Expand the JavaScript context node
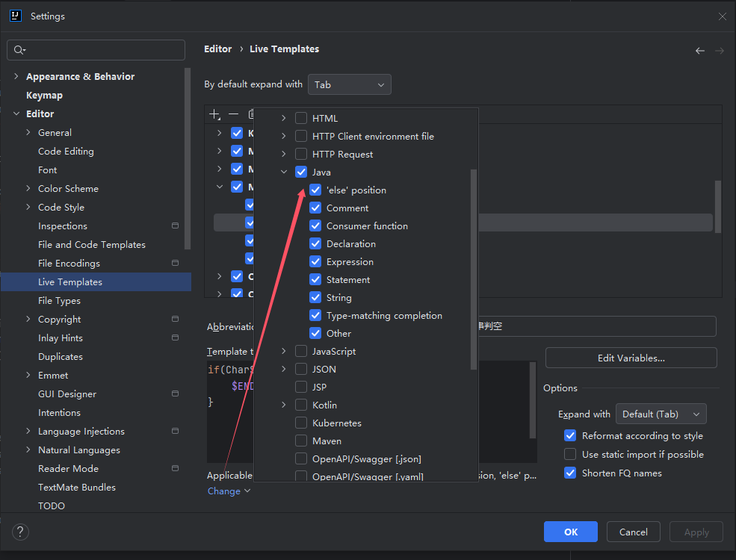736x560 pixels. tap(284, 352)
